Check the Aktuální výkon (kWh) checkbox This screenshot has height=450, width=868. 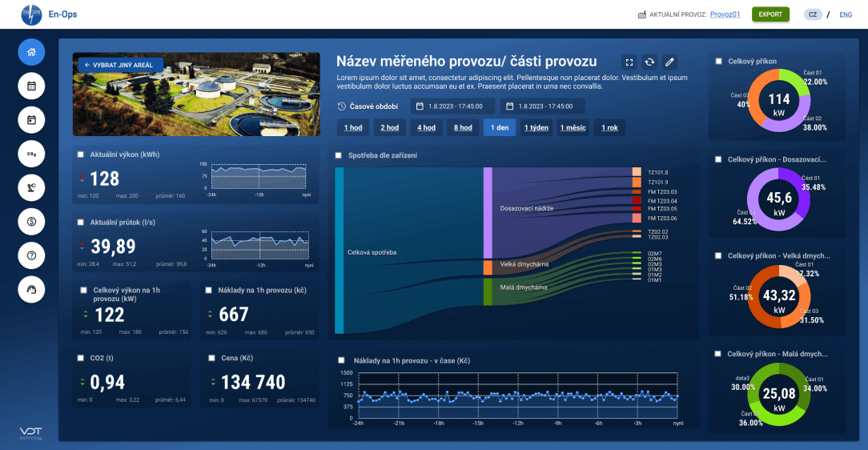[x=81, y=155]
